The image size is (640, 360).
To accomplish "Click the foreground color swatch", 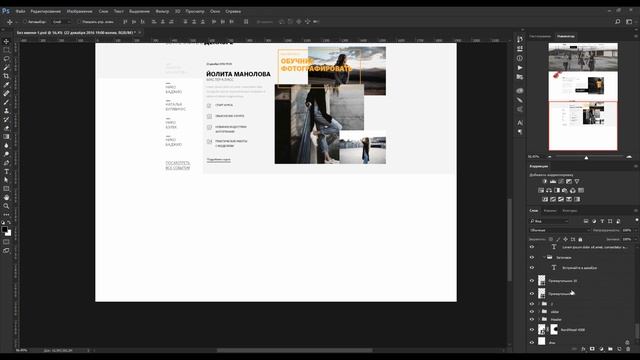I will pyautogui.click(x=4, y=230).
